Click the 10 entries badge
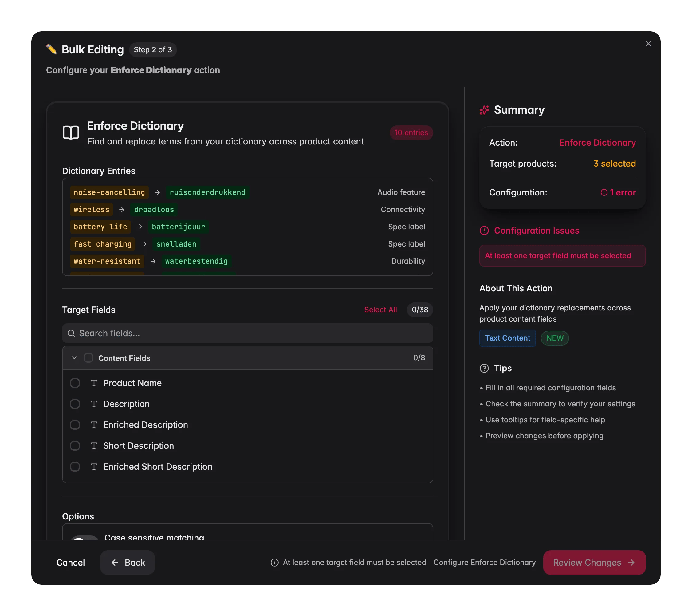Viewport: 692px width, 616px height. (x=411, y=133)
